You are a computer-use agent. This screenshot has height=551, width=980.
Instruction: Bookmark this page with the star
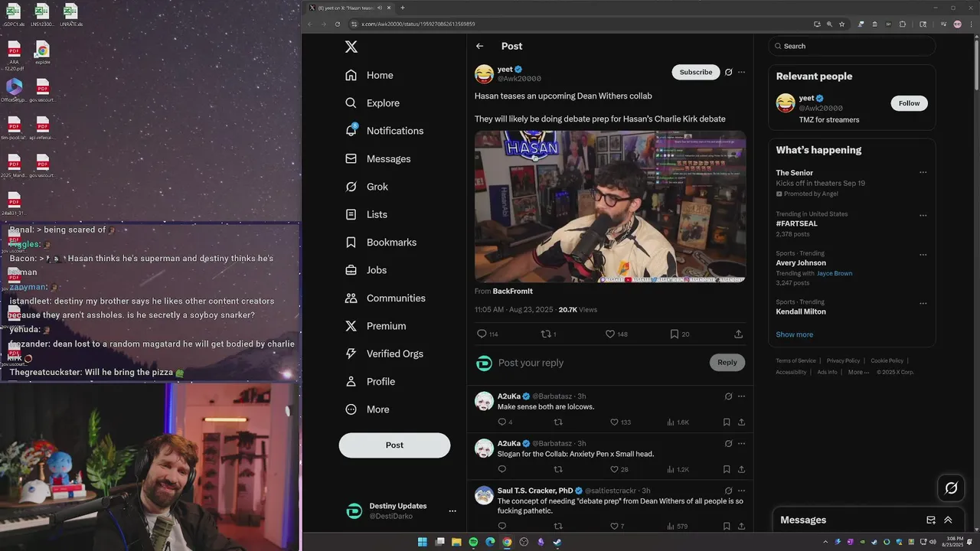click(841, 24)
